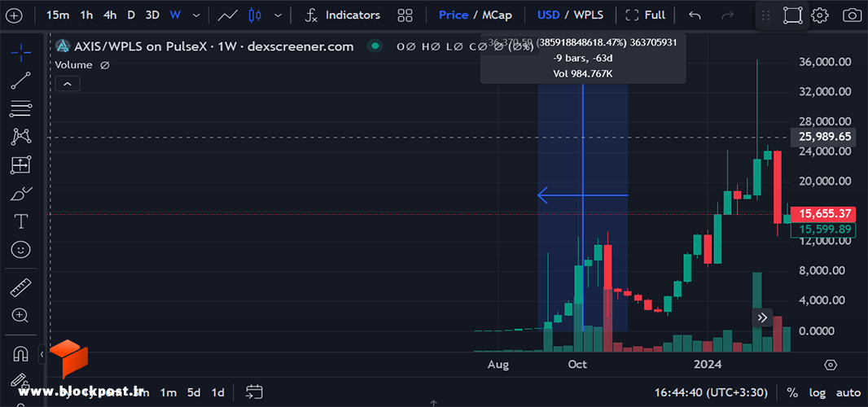The image size is (868, 407).
Task: Toggle log scale button
Action: click(x=817, y=392)
